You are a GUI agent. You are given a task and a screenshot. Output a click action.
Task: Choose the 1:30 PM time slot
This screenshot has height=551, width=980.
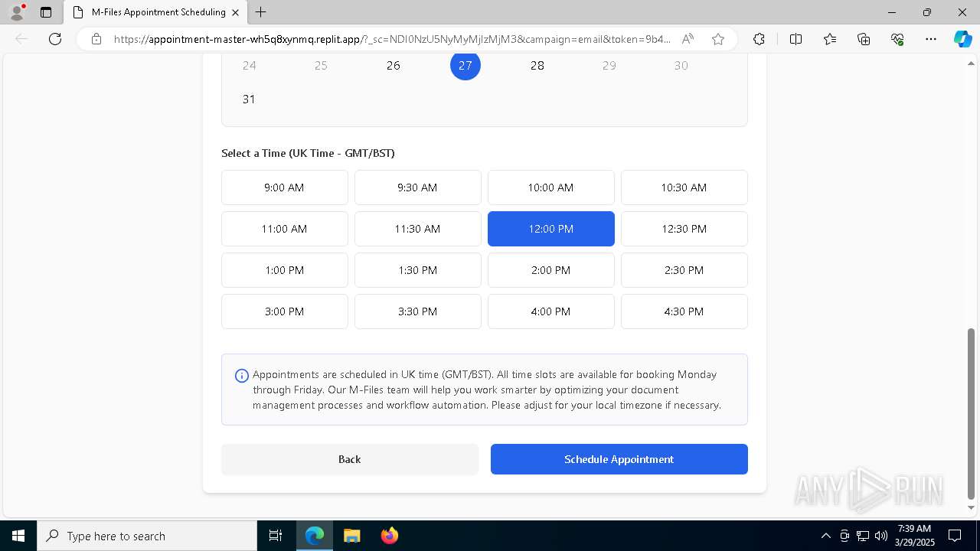coord(418,270)
